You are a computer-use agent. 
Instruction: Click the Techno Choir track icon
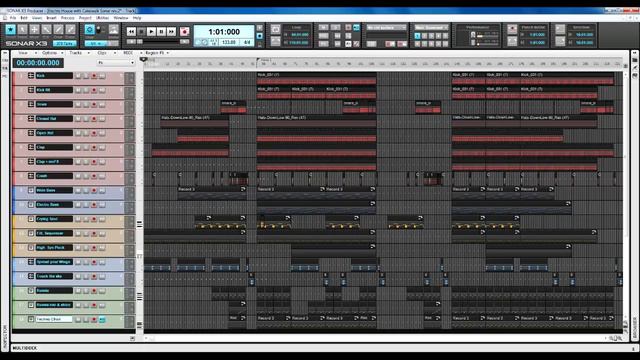31,319
